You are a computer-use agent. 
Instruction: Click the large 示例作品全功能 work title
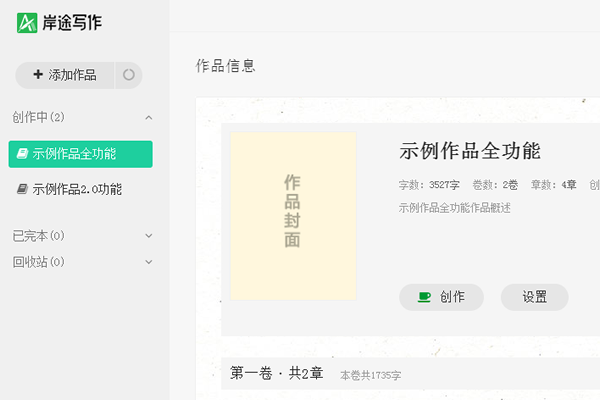point(469,152)
